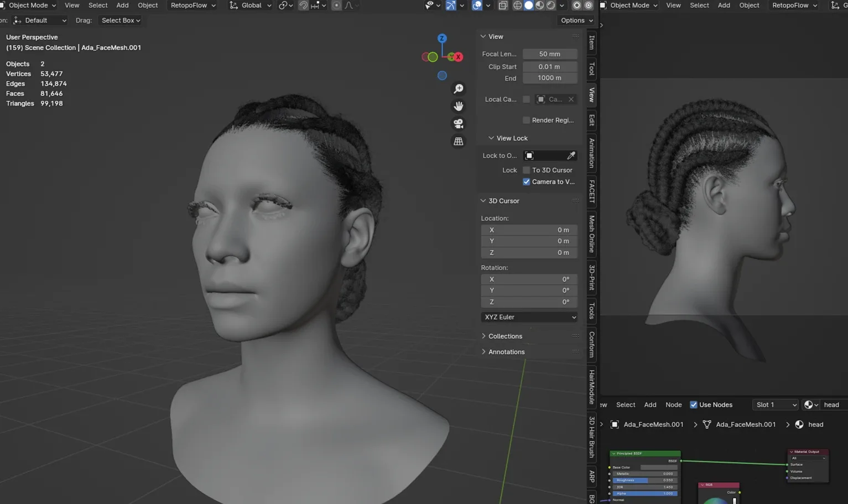Click the red X axis gizmo ball
The image size is (848, 504).
[458, 57]
